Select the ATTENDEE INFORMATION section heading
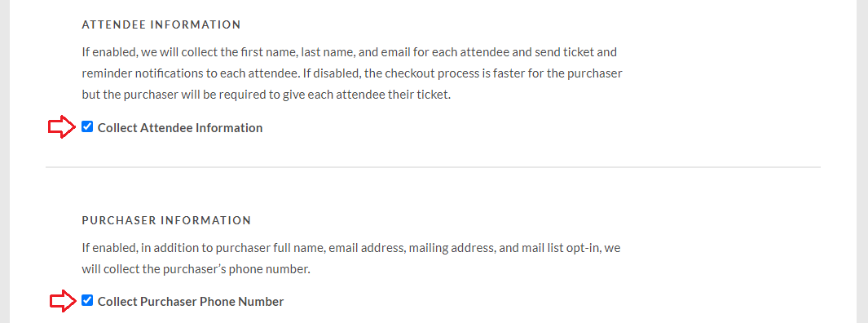 click(161, 25)
